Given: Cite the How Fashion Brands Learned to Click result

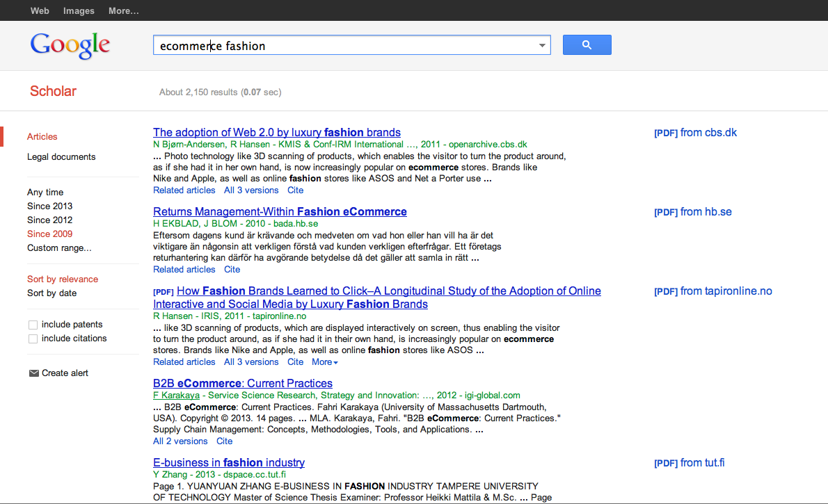Looking at the screenshot, I should click(295, 362).
